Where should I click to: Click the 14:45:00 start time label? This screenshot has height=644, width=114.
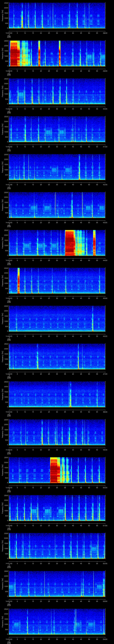(x=9, y=336)
